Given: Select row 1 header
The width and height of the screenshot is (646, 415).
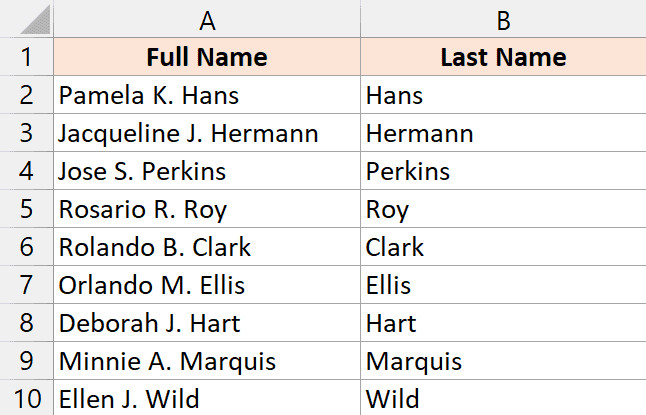Looking at the screenshot, I should coord(27,57).
